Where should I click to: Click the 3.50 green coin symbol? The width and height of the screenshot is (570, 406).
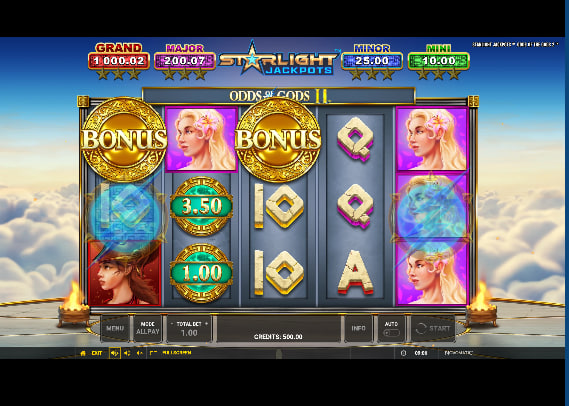pyautogui.click(x=201, y=206)
